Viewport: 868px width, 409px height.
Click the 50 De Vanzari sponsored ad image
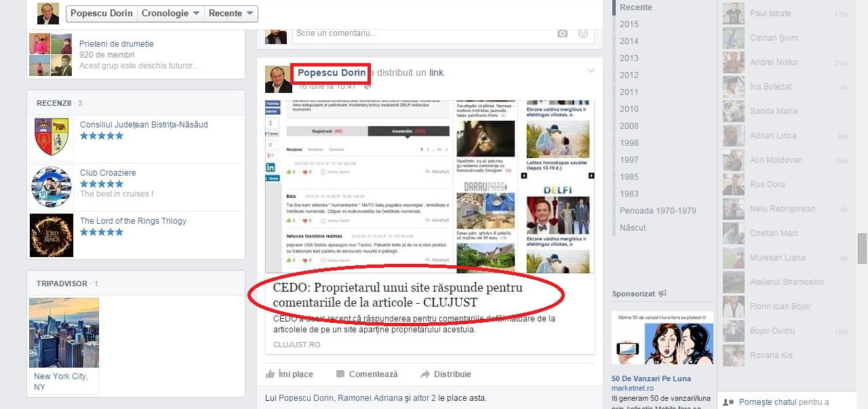click(x=663, y=338)
